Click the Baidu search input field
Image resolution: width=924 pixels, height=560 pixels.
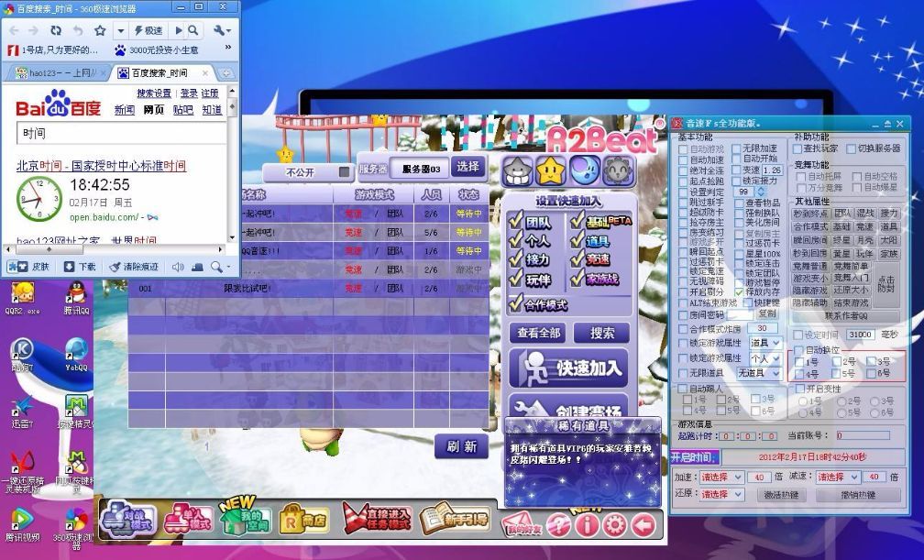click(x=119, y=134)
